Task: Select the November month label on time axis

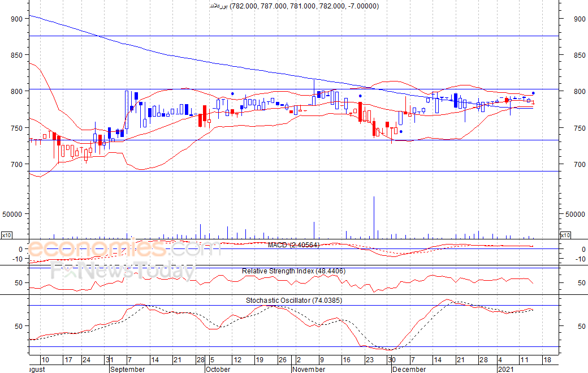Action: tap(309, 369)
